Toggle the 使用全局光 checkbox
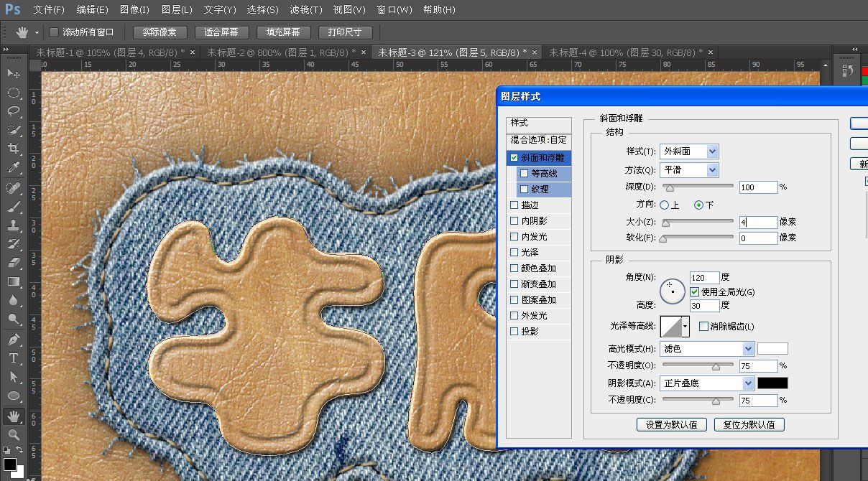This screenshot has width=868, height=481. pyautogui.click(x=694, y=292)
